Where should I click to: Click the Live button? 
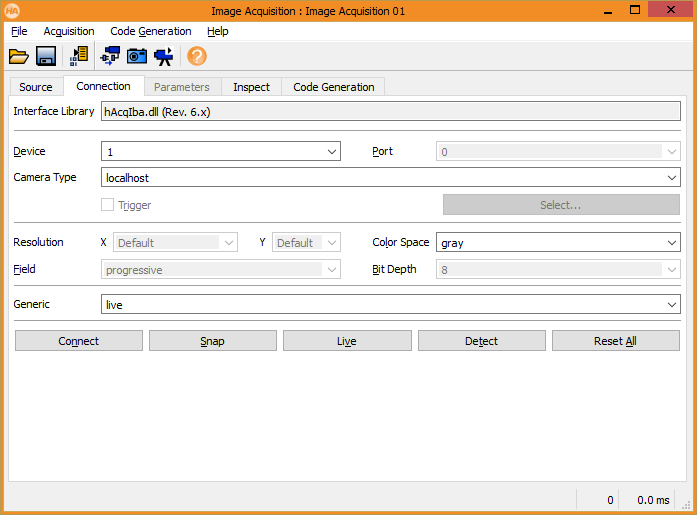click(x=347, y=341)
